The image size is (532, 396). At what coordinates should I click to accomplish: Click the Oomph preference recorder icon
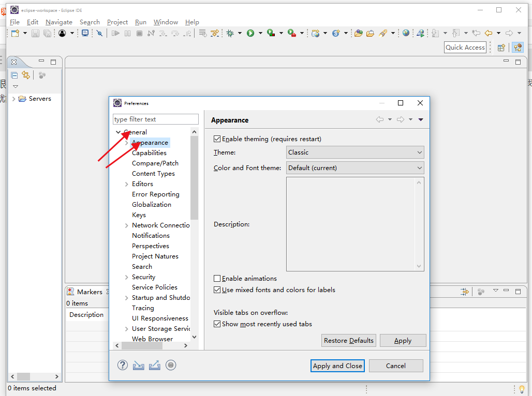click(171, 365)
